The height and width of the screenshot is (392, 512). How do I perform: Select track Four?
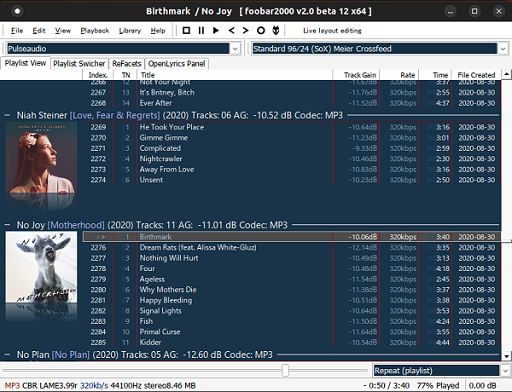[x=292, y=268]
